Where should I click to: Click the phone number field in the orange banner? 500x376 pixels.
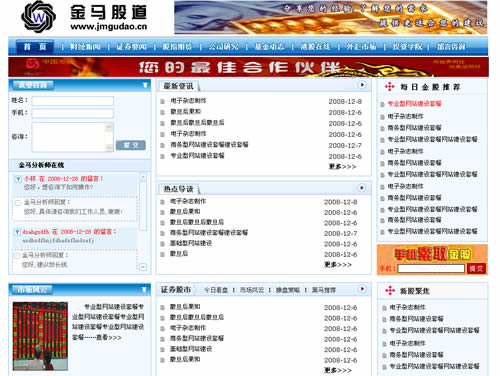[431, 269]
